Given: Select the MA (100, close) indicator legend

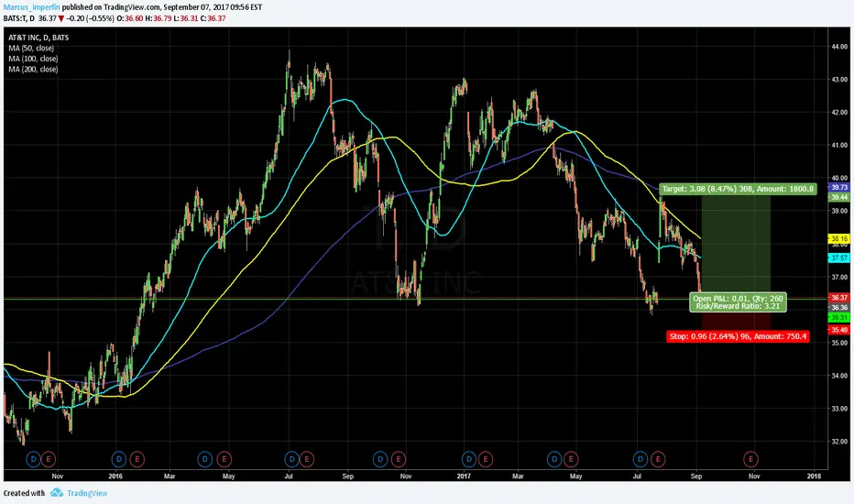Looking at the screenshot, I should pos(33,59).
